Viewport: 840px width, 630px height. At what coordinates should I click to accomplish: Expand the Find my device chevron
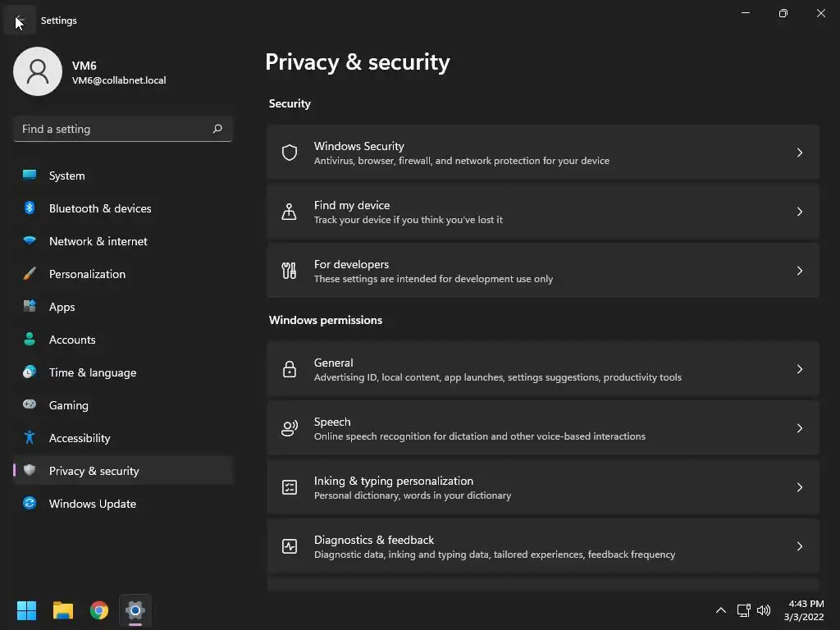(800, 212)
